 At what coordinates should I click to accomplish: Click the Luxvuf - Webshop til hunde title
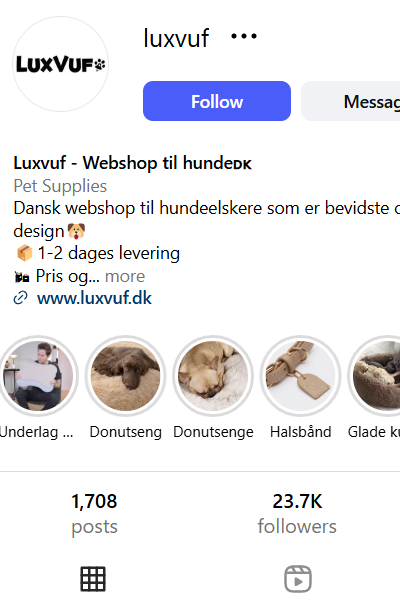132,163
